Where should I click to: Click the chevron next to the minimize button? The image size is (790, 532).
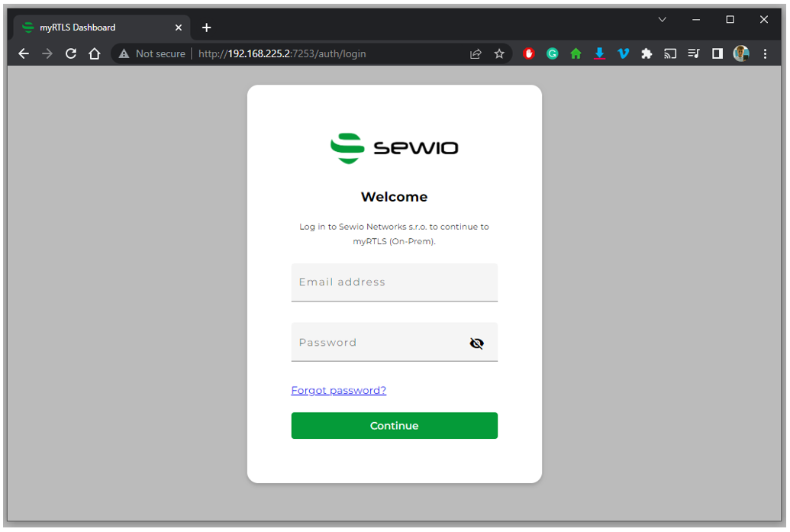pos(662,19)
